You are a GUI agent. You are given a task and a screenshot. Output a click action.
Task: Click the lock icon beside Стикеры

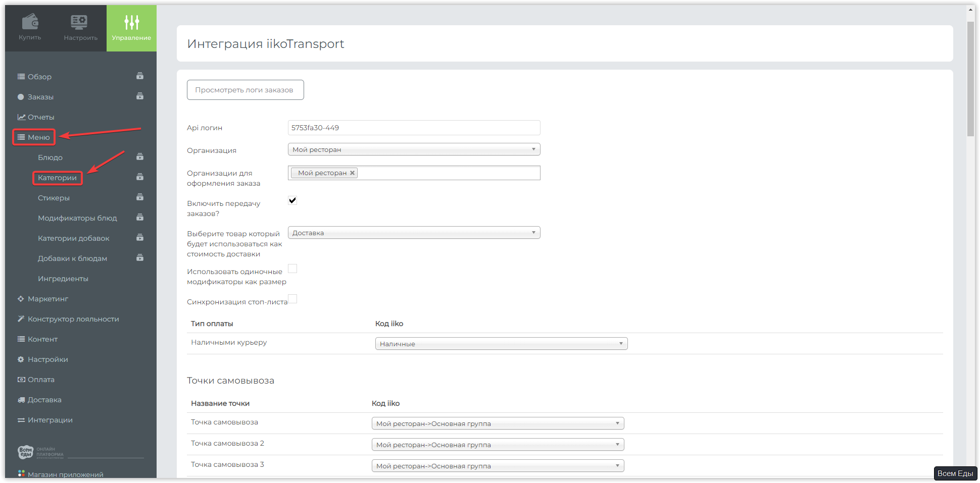[x=140, y=197]
